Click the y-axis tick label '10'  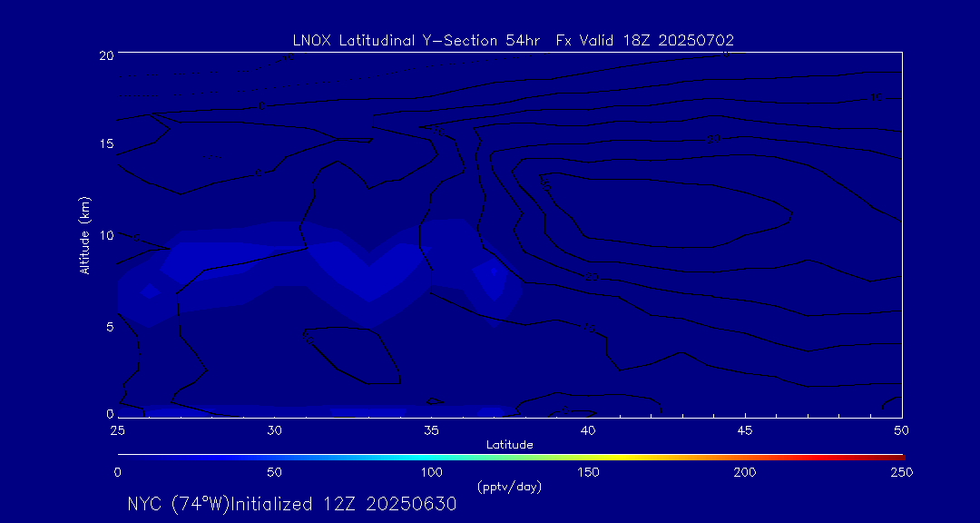tap(106, 235)
